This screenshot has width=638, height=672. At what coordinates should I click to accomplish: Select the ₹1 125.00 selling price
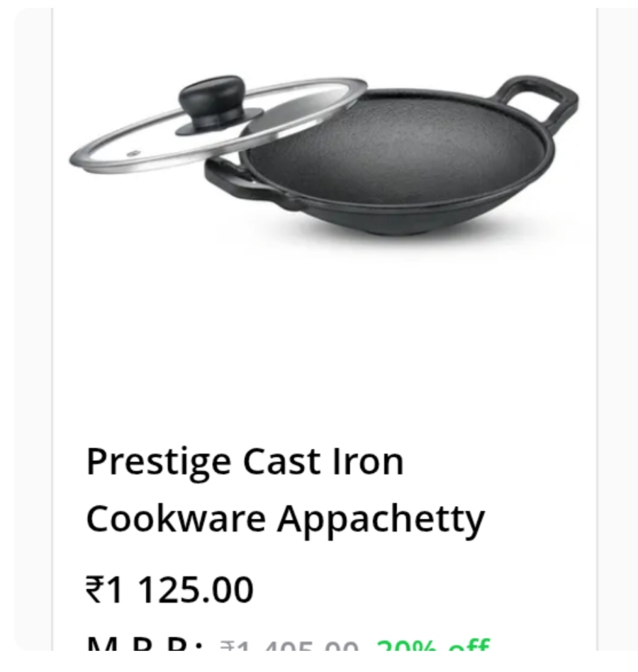point(169,590)
